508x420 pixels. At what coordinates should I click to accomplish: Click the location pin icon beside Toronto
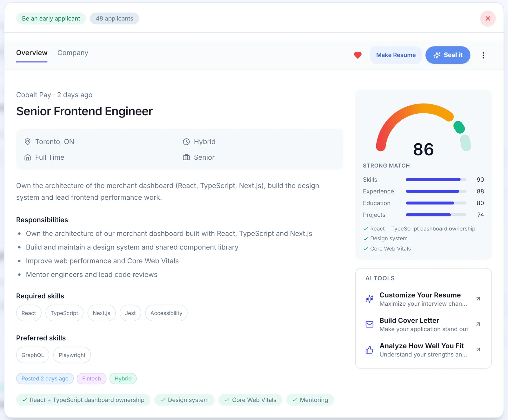(x=28, y=142)
